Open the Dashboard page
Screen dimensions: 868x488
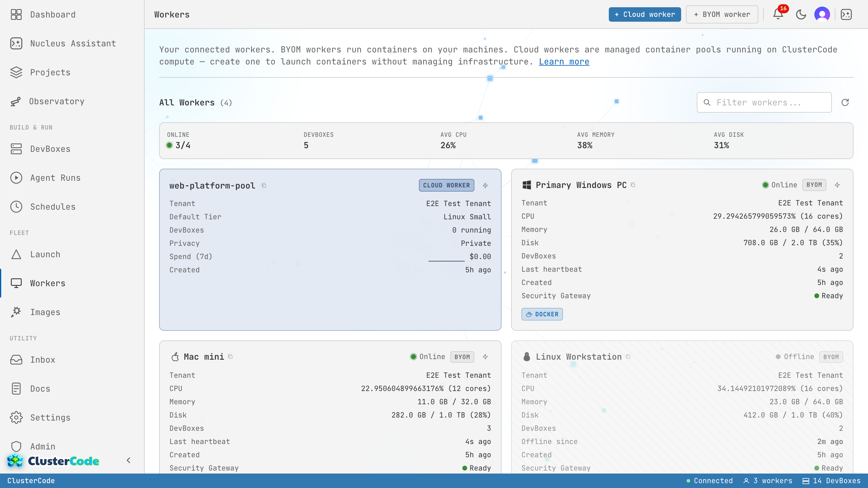pyautogui.click(x=72, y=14)
